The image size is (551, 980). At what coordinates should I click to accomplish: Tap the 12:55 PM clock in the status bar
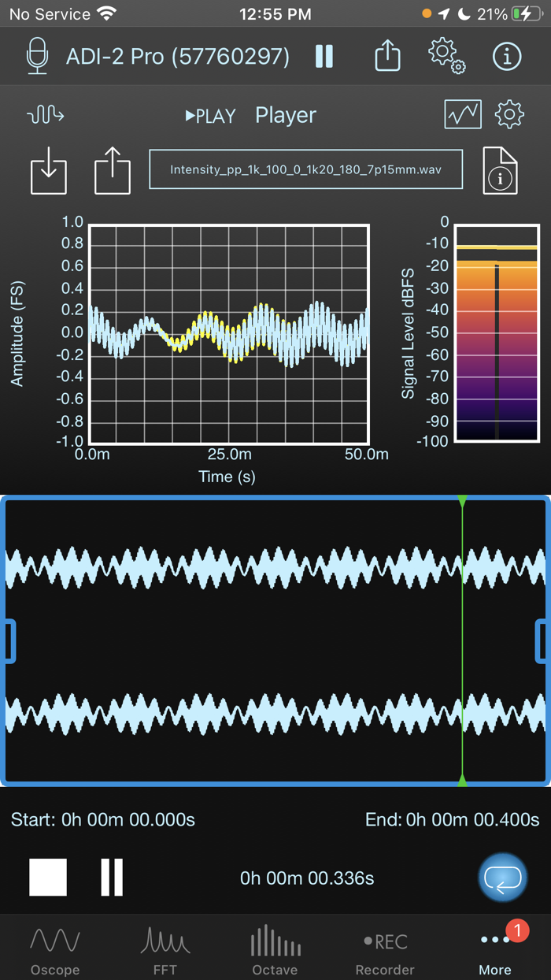[x=275, y=14]
